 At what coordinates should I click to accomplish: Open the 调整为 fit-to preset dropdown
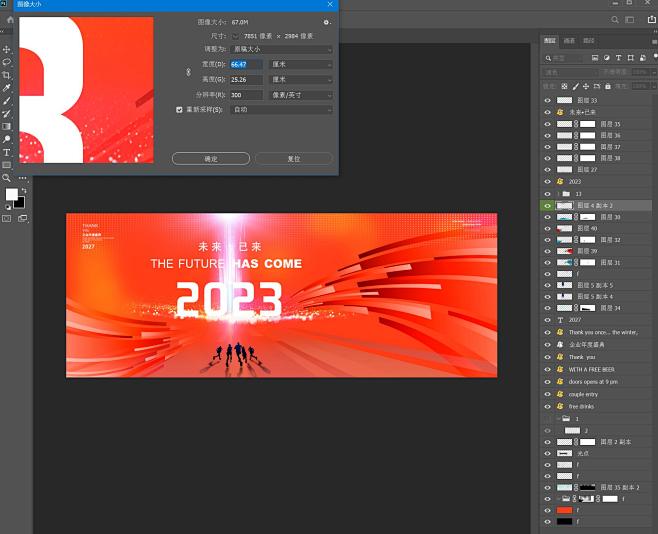coord(281,49)
